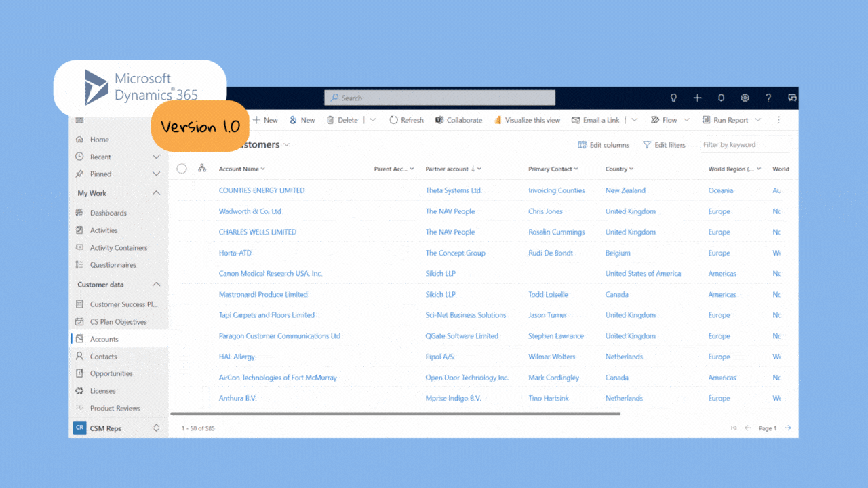The width and height of the screenshot is (868, 488).
Task: Click the more commands ellipsis
Action: click(778, 120)
